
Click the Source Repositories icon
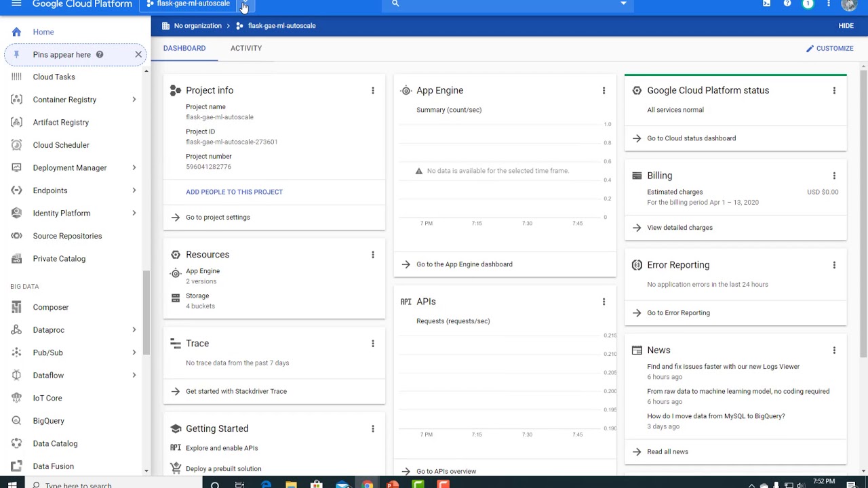tap(16, 236)
